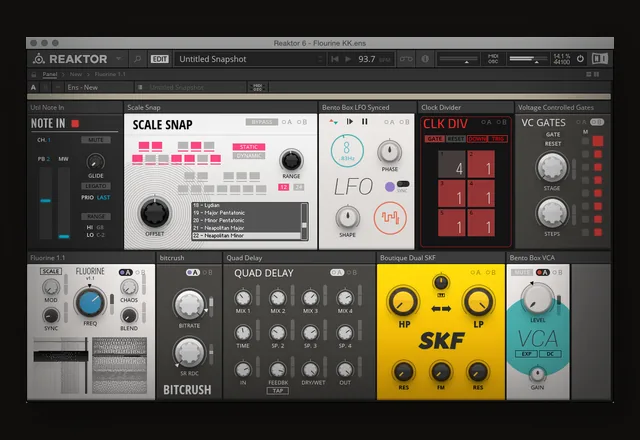640x440 pixels.
Task: Toggle MUTE on the Bento Box VCA
Action: 522,272
